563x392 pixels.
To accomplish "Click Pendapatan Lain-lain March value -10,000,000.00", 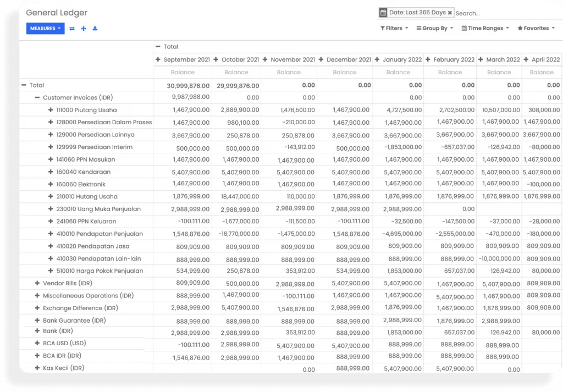I will [499, 258].
